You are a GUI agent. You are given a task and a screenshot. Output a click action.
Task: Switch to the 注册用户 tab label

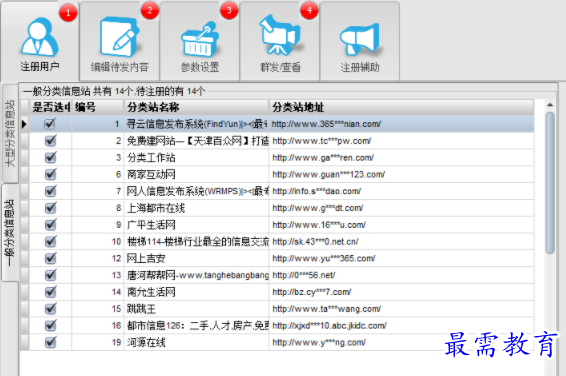[40, 67]
